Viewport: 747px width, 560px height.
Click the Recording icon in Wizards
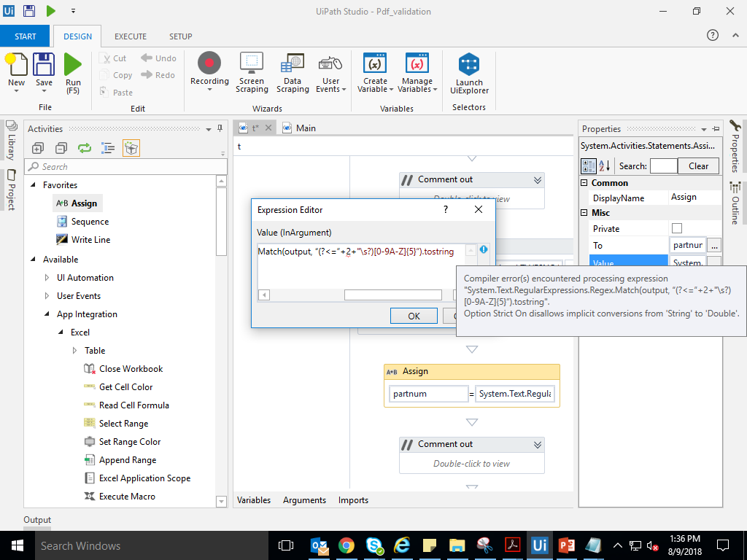click(x=209, y=64)
